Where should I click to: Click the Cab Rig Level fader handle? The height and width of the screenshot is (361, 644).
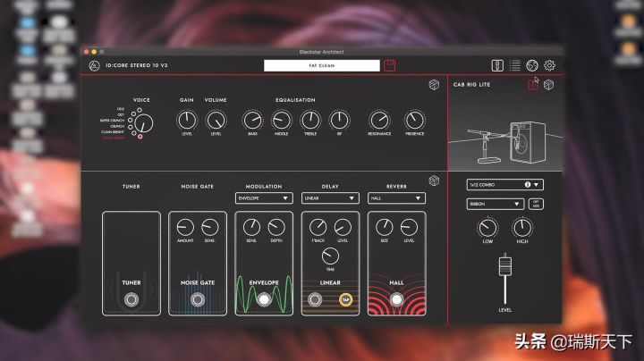pyautogui.click(x=505, y=265)
